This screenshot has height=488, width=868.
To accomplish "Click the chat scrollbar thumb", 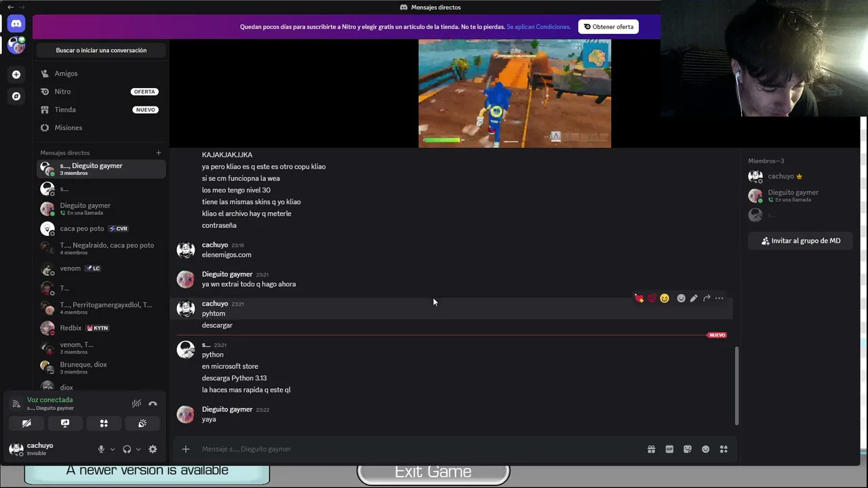I will [x=736, y=386].
